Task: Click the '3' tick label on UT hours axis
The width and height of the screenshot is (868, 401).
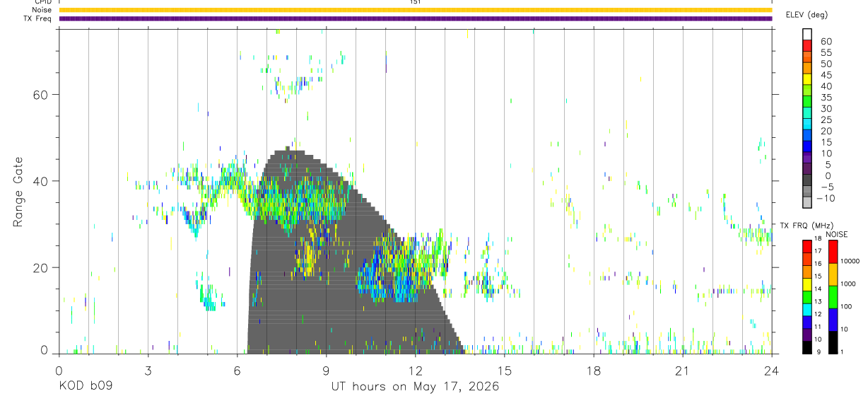Action: (148, 371)
